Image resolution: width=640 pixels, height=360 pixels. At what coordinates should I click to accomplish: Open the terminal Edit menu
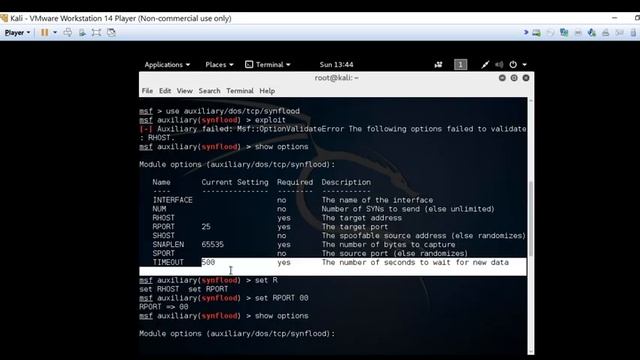tap(165, 91)
